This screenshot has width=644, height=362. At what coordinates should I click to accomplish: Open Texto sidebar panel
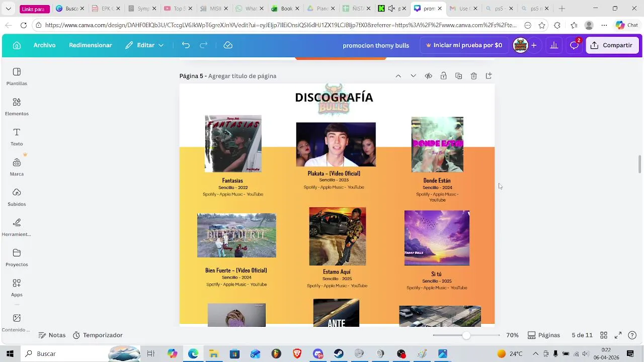pos(17,137)
